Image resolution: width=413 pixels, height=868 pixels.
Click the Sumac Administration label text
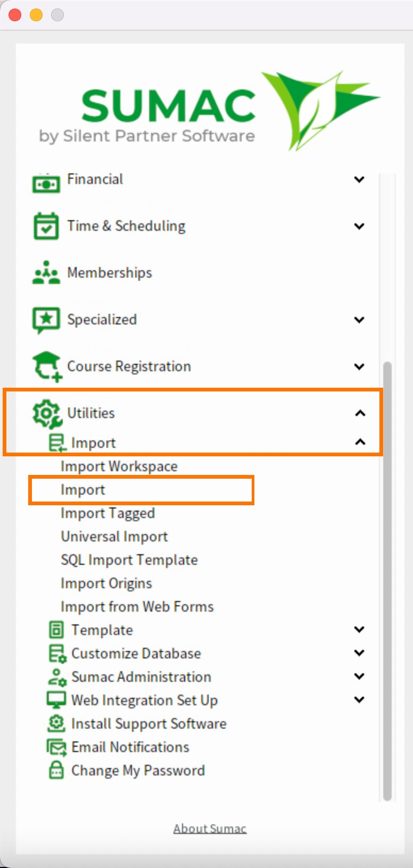tap(142, 677)
